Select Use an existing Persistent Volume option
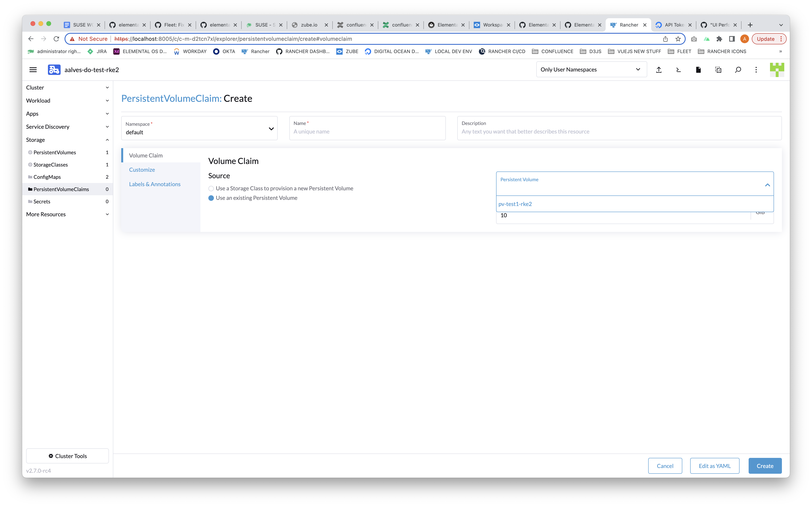 click(x=211, y=198)
